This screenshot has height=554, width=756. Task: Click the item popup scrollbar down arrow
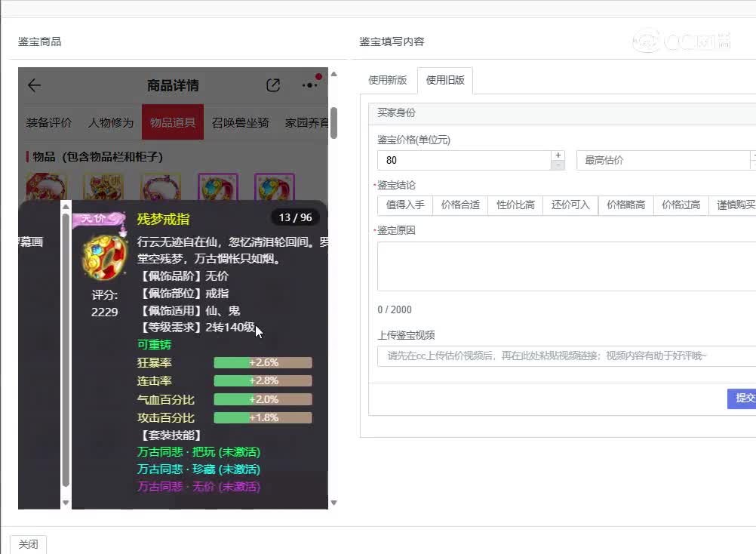[66, 503]
